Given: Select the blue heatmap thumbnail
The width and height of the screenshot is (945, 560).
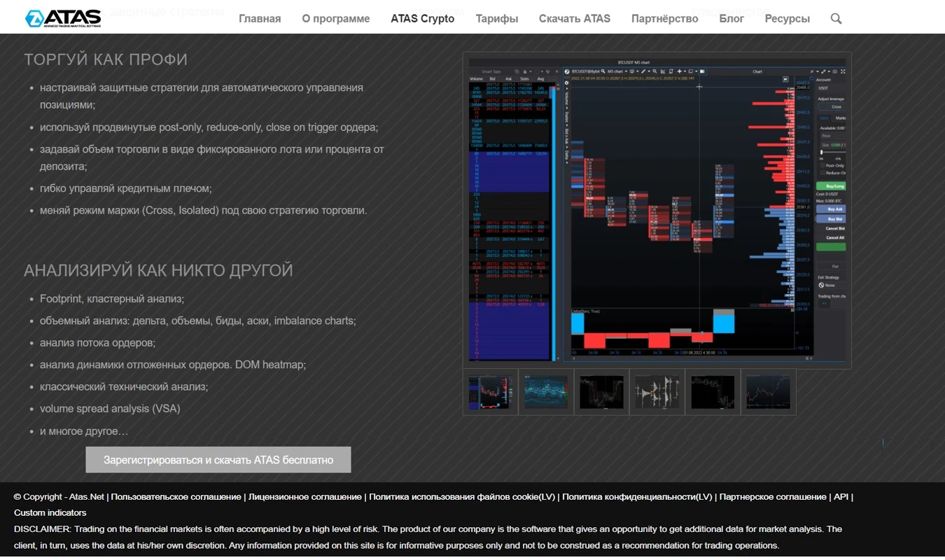Looking at the screenshot, I should click(x=546, y=392).
